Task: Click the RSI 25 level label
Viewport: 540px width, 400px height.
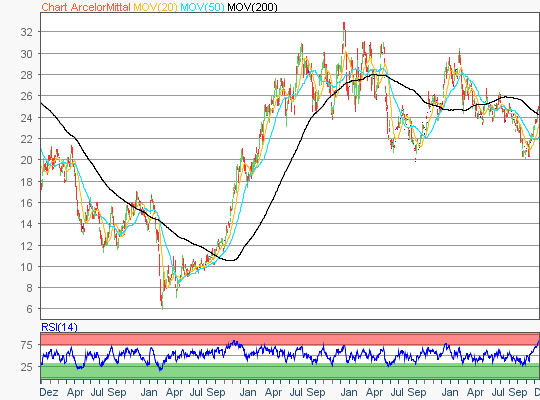Action: pos(27,367)
